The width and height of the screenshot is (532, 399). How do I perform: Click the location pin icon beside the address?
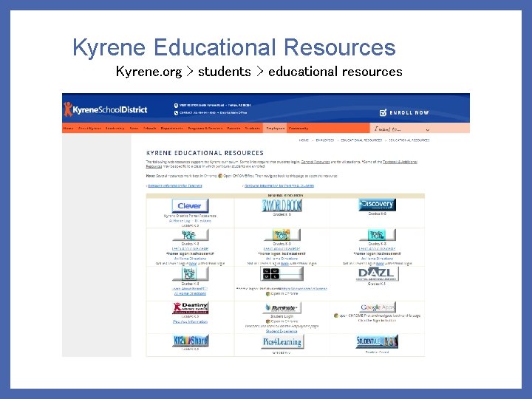[x=176, y=106]
